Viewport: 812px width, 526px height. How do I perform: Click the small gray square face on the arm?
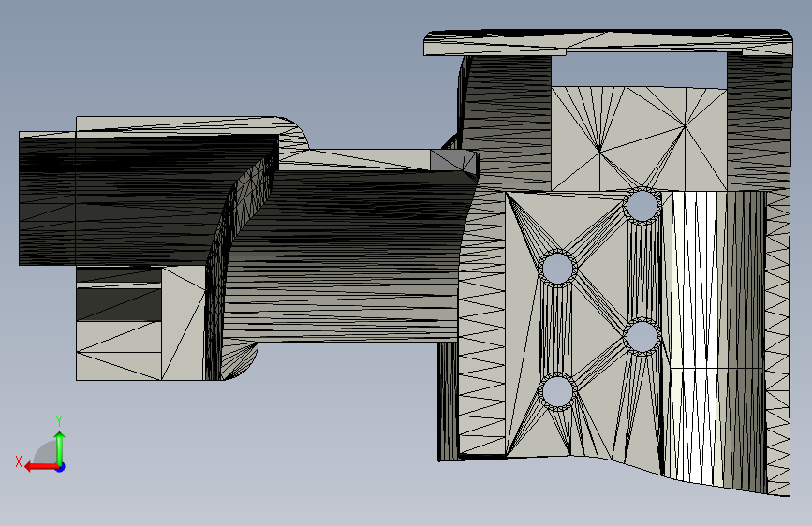pos(453,160)
